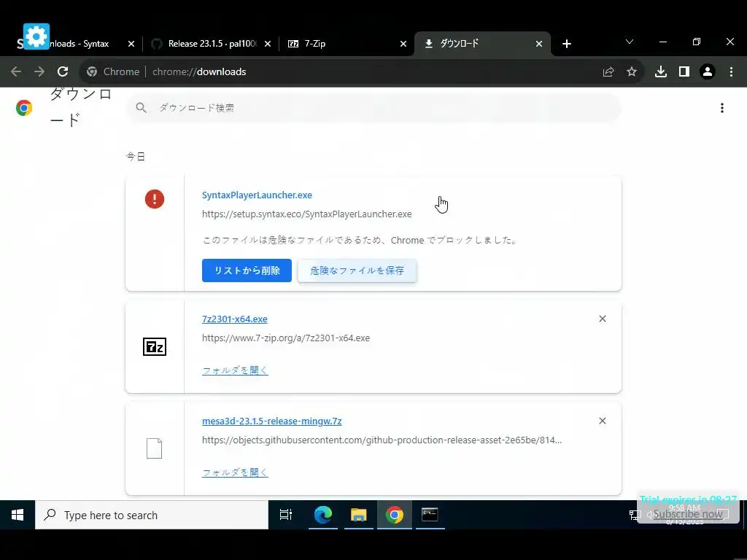Click the browser forward arrow
Image resolution: width=747 pixels, height=560 pixels.
[39, 71]
